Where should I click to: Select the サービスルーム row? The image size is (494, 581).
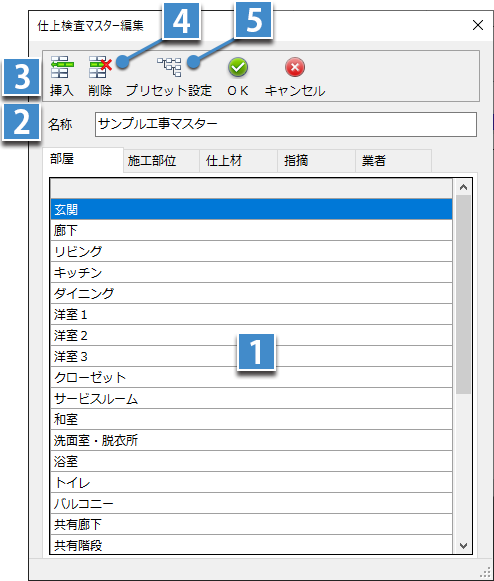tap(251, 398)
